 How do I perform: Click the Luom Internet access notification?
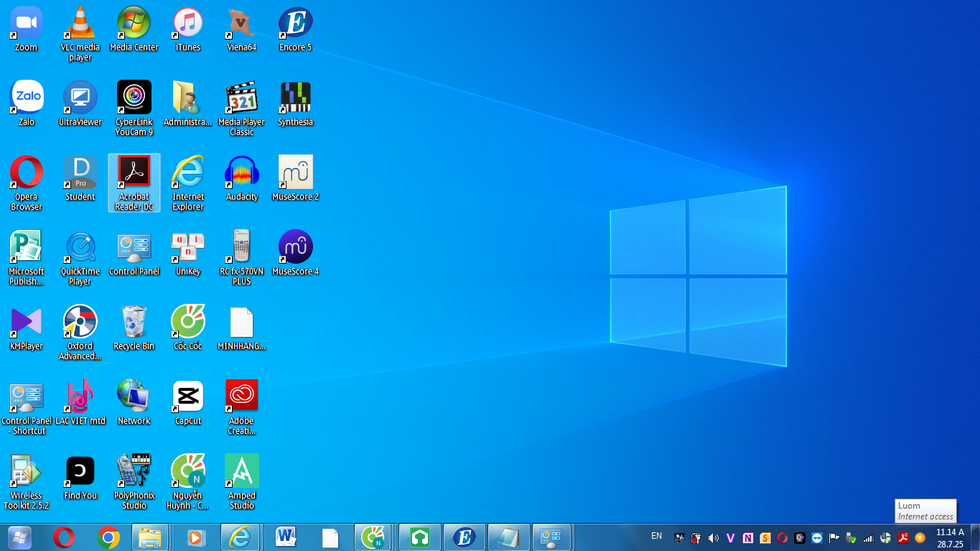click(925, 510)
